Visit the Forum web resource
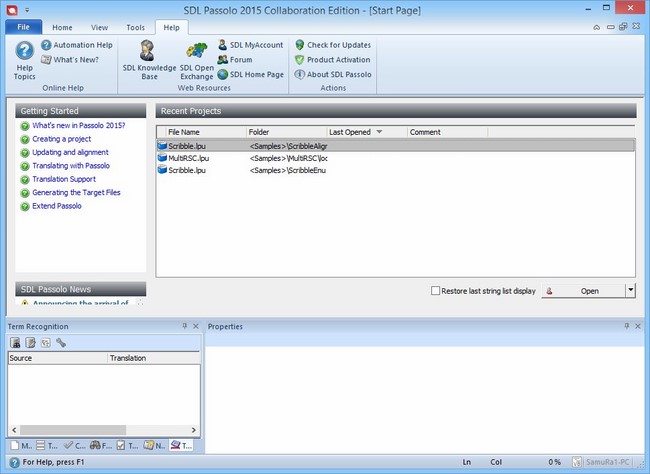 (235, 60)
